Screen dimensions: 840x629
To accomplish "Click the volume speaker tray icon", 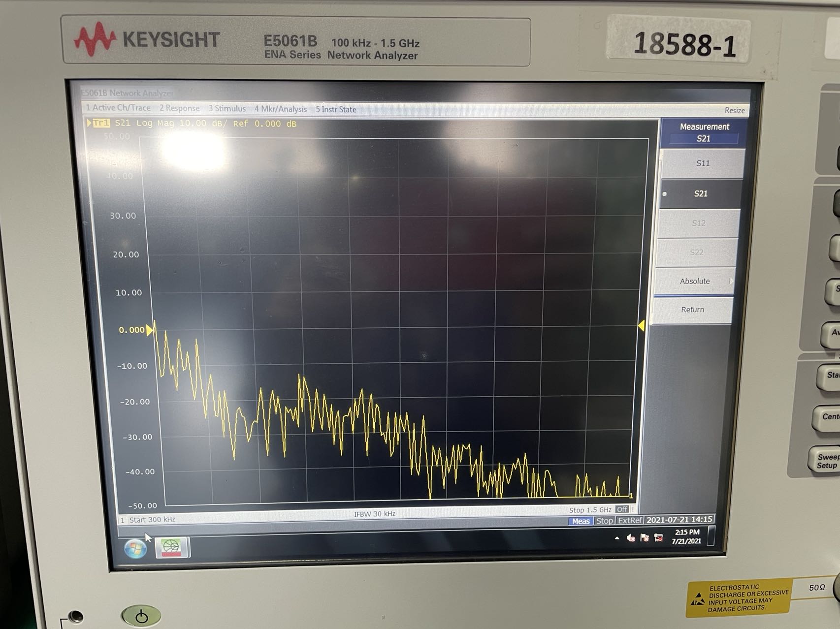I will pos(631,538).
